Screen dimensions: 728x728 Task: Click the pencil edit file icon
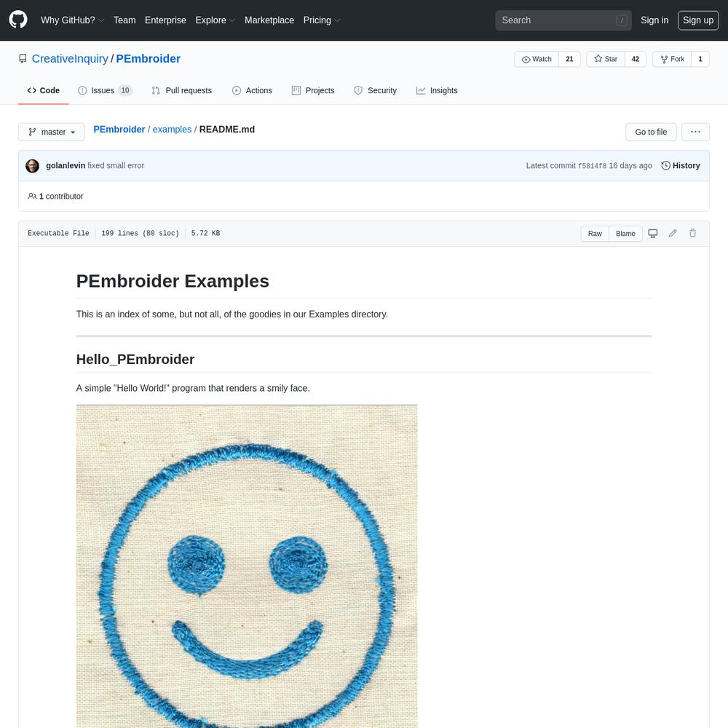(672, 234)
